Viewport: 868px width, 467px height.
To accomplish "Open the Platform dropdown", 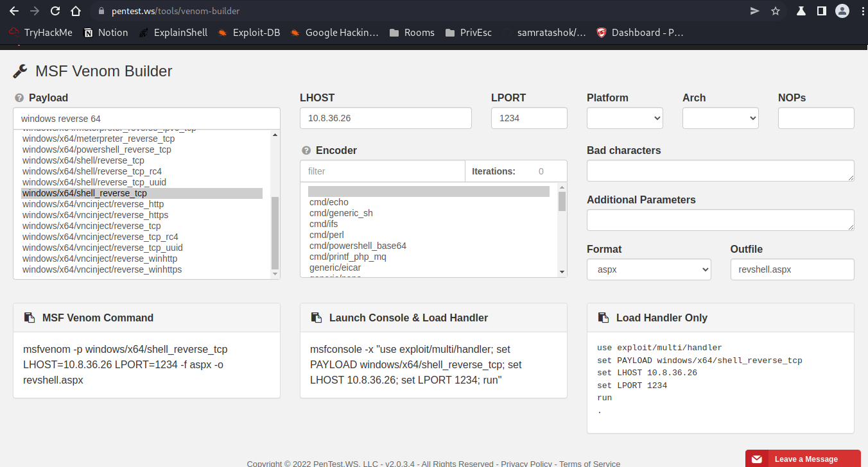I will point(625,118).
